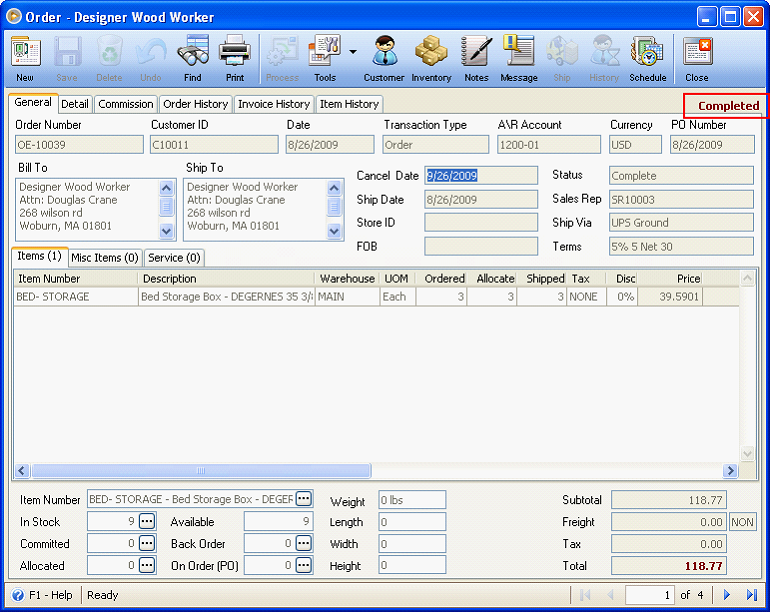Screen dimensions: 771x613
Task: Select the Service (0) tab
Action: pos(174,258)
